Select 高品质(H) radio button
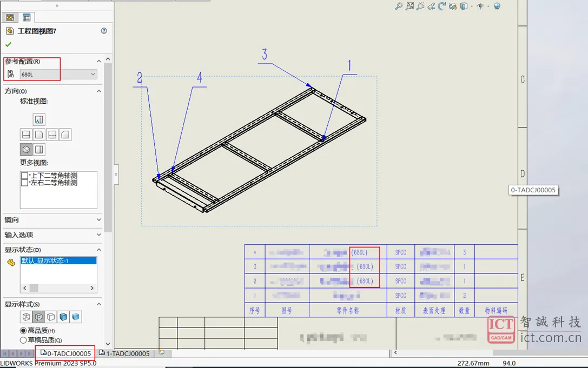 (x=23, y=331)
